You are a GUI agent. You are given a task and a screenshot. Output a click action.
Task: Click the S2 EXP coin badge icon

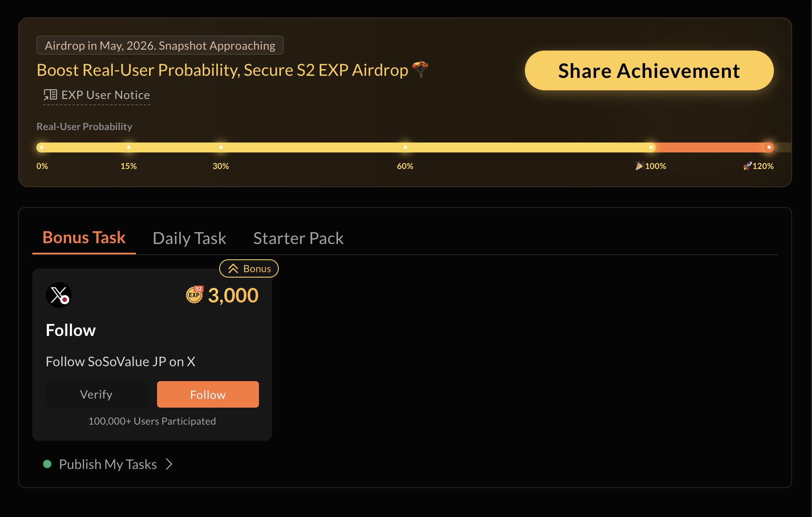pos(194,295)
